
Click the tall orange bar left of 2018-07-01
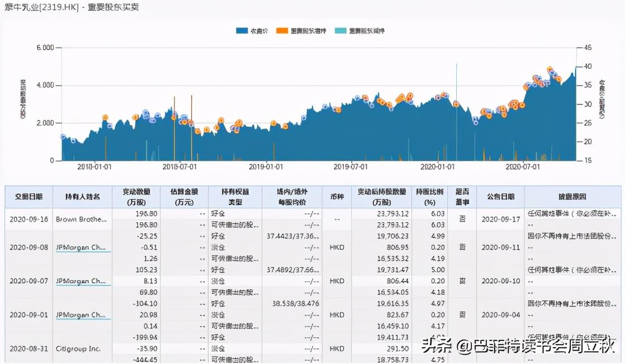(x=174, y=128)
